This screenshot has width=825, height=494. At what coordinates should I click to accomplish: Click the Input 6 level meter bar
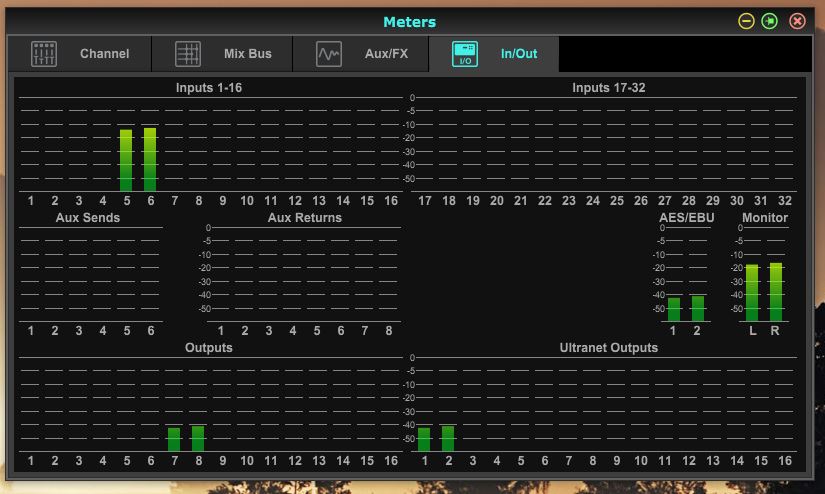point(150,159)
